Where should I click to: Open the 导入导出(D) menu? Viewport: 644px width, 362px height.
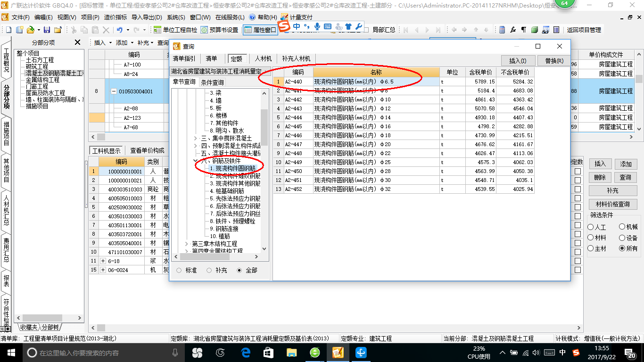coord(146,17)
